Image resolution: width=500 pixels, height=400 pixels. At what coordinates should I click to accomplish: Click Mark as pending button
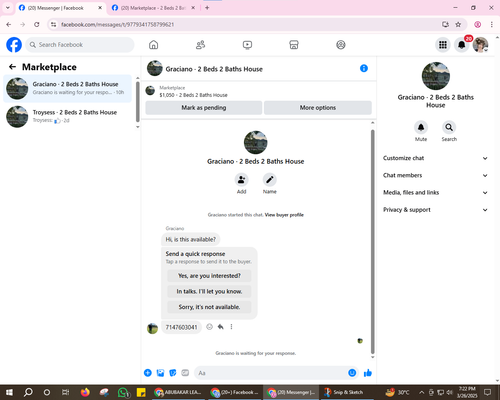click(204, 108)
